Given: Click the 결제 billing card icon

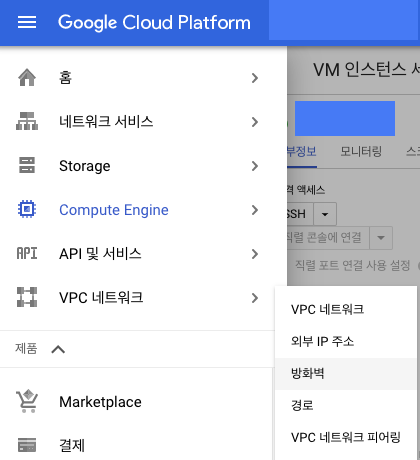Looking at the screenshot, I should tap(27, 445).
